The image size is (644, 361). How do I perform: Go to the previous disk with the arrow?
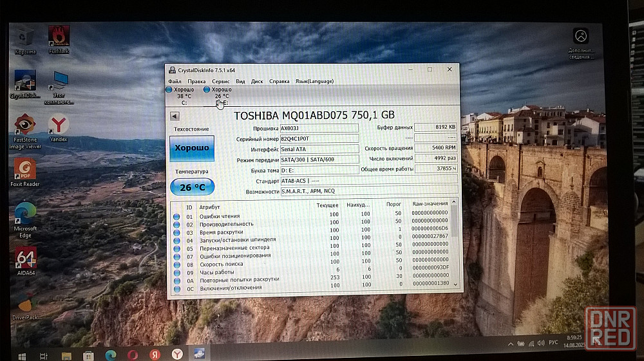click(x=175, y=116)
